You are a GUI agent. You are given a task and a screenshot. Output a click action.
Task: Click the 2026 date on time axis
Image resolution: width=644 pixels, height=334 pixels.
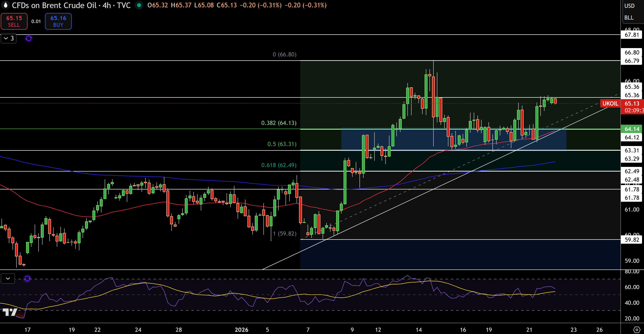(x=242, y=330)
